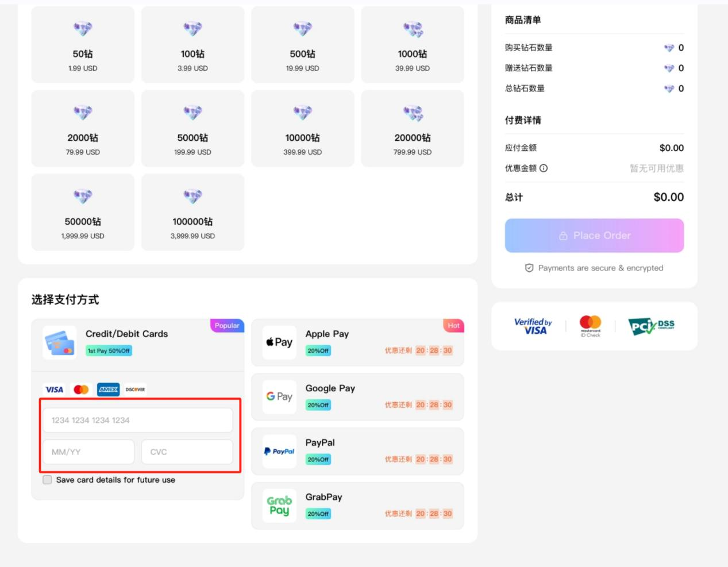Click the card number input field

tap(138, 421)
